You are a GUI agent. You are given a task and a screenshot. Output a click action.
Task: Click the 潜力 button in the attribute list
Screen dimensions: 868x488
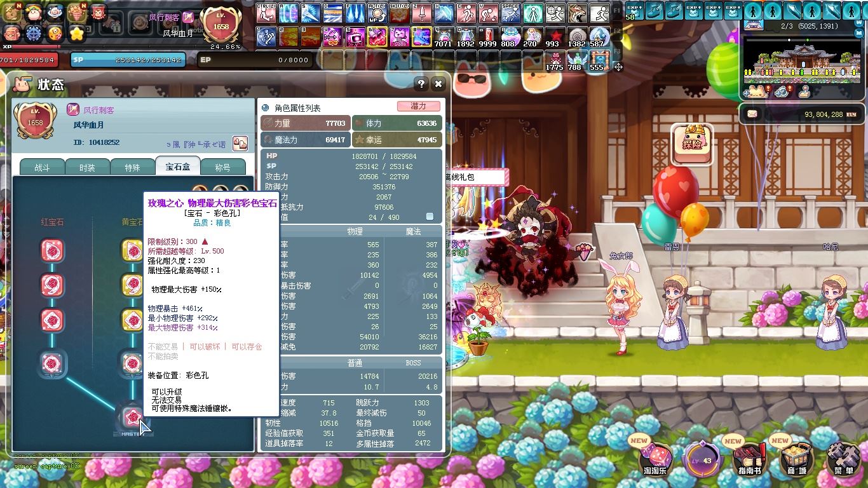tap(418, 107)
